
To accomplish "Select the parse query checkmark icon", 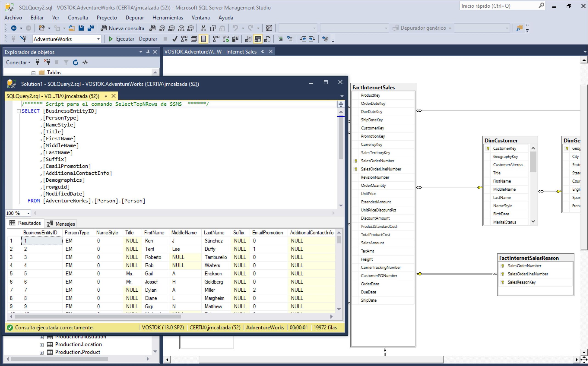I will [175, 39].
